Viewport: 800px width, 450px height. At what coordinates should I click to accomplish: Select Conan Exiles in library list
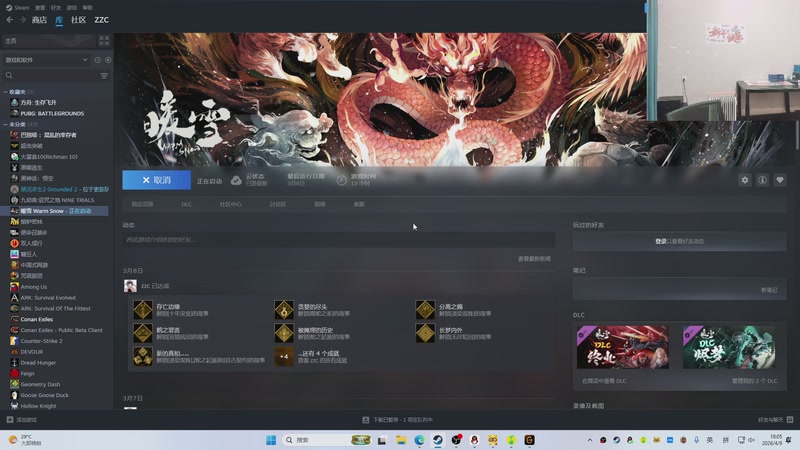(37, 319)
